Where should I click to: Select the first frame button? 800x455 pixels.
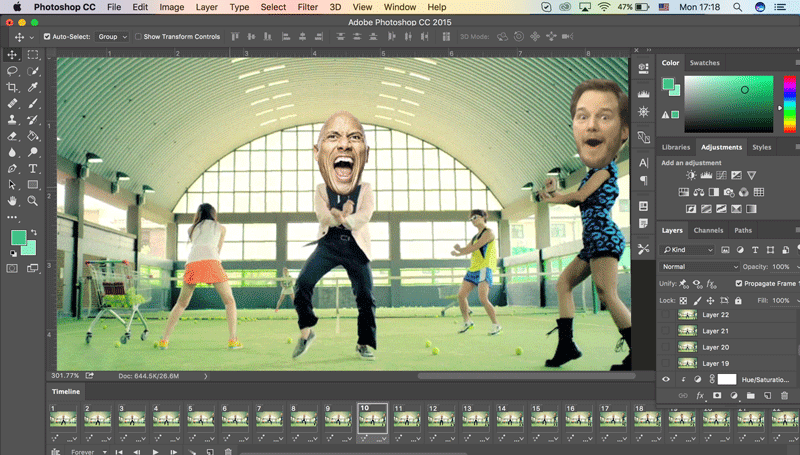point(119,452)
